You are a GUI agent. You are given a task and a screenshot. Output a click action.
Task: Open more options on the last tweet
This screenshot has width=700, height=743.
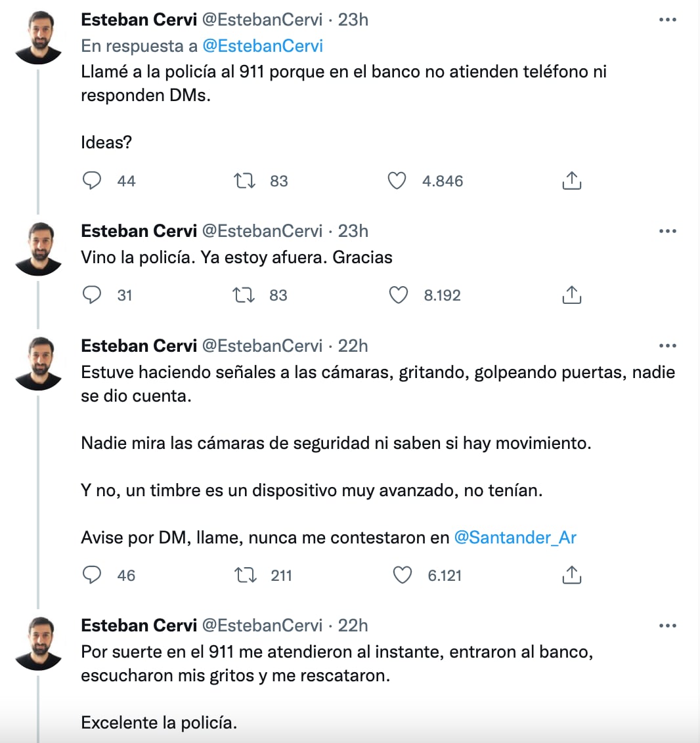point(668,626)
